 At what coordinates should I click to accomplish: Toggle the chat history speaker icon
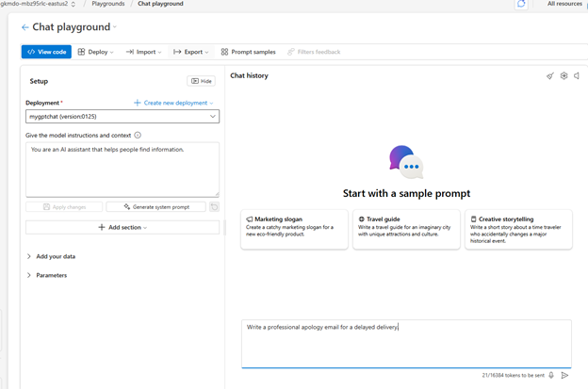coord(577,75)
